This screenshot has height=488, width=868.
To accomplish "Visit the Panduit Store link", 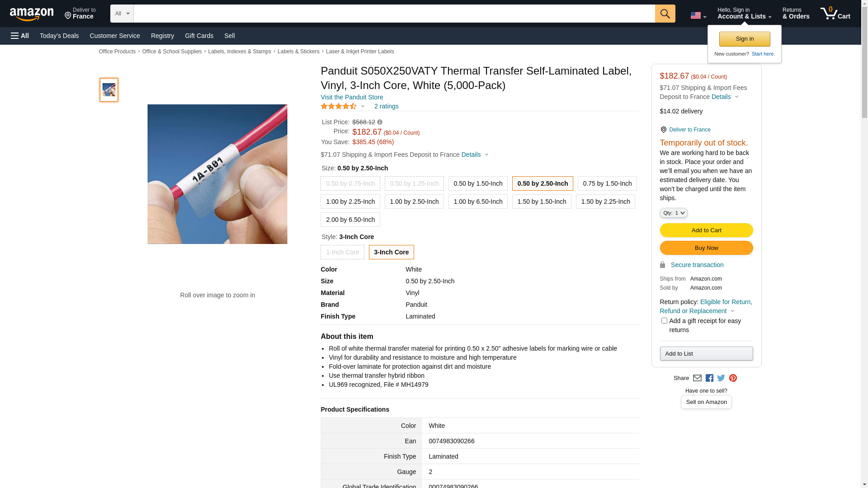I will click(352, 97).
